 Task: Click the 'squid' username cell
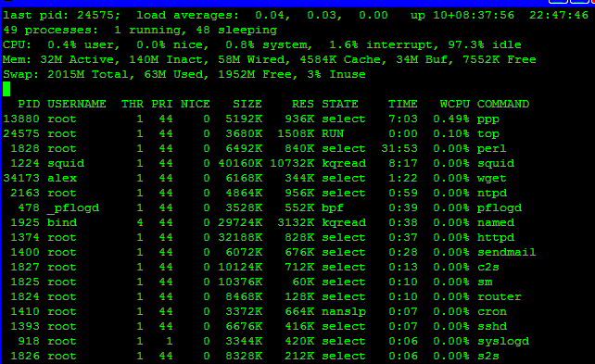pyautogui.click(x=66, y=164)
